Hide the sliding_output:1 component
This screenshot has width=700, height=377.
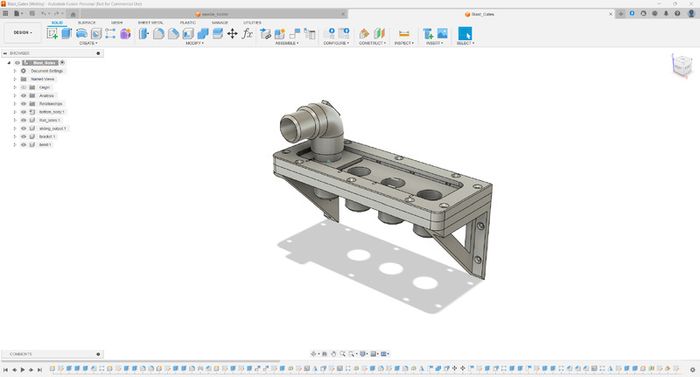(24, 128)
